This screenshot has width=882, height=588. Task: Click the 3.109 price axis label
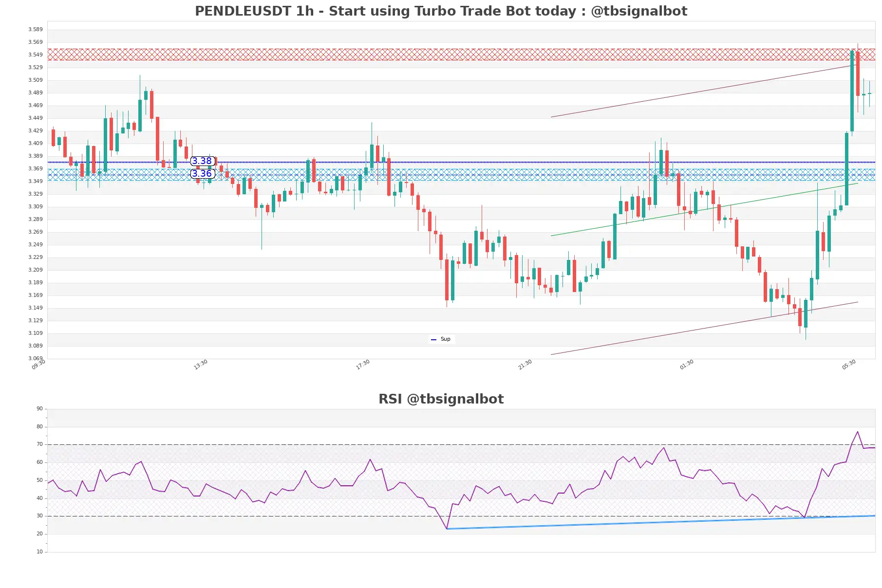(x=35, y=333)
